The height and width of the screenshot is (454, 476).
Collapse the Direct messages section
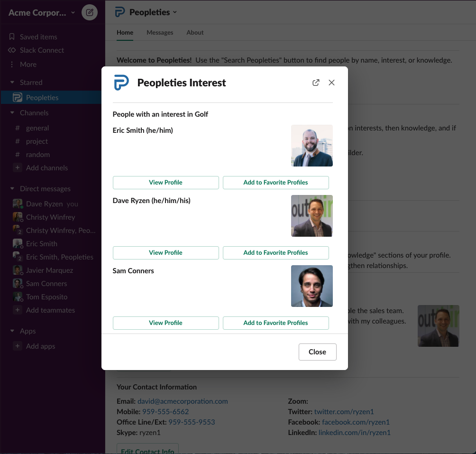pos(12,189)
